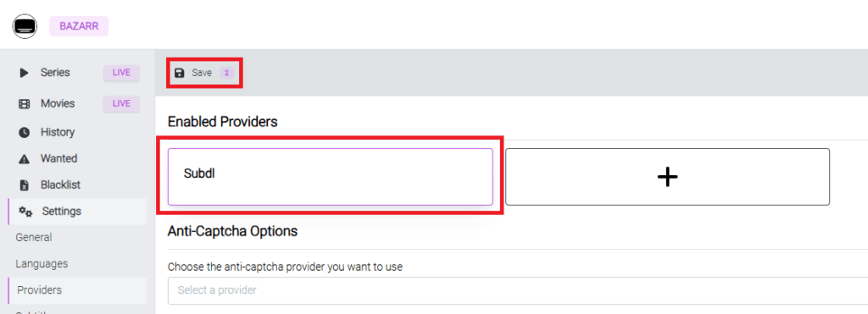Screen dimensions: 868x314
Task: Add a provider with the plus card
Action: pos(667,177)
